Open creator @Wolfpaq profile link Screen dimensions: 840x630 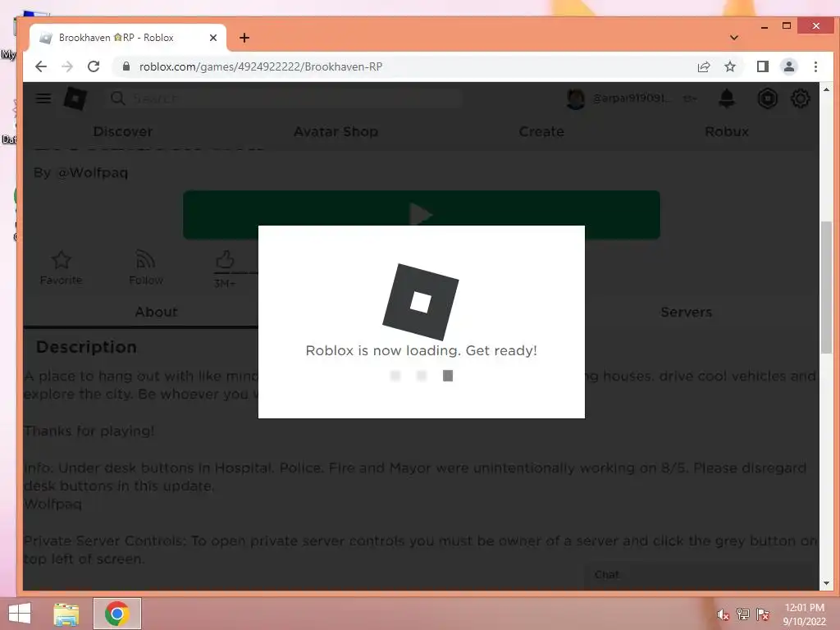pos(92,172)
